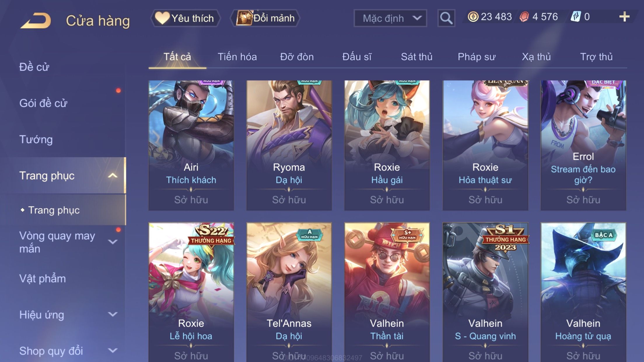644x362 pixels.
Task: Expand Vòng quay may mắn section
Action: (113, 242)
